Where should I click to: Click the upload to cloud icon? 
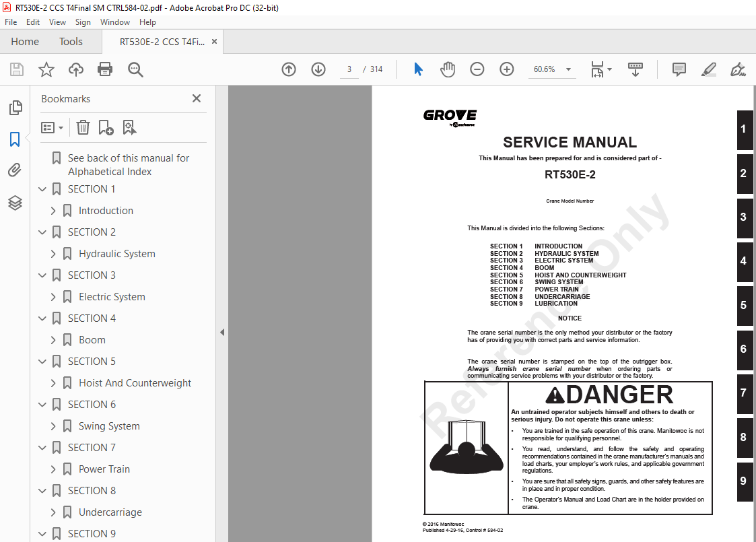tap(75, 69)
